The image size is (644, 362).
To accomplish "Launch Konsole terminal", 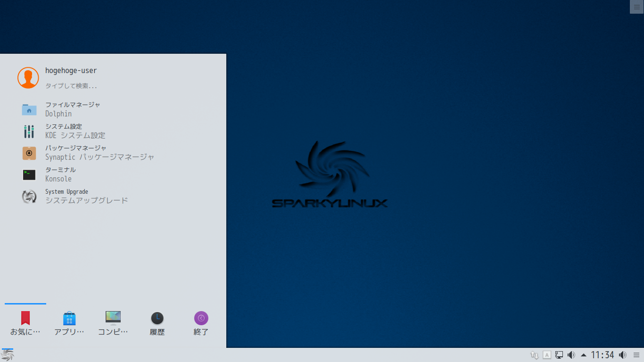I will pos(113,174).
